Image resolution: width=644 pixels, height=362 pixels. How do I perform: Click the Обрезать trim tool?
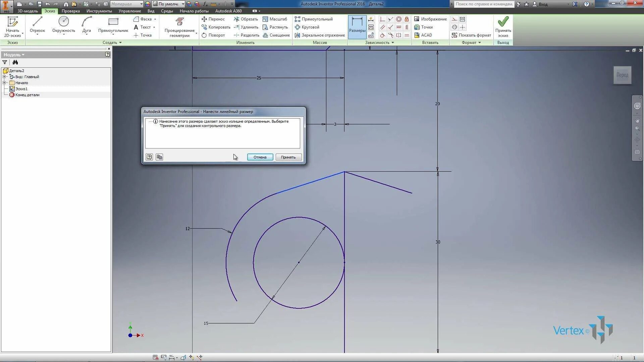246,19
